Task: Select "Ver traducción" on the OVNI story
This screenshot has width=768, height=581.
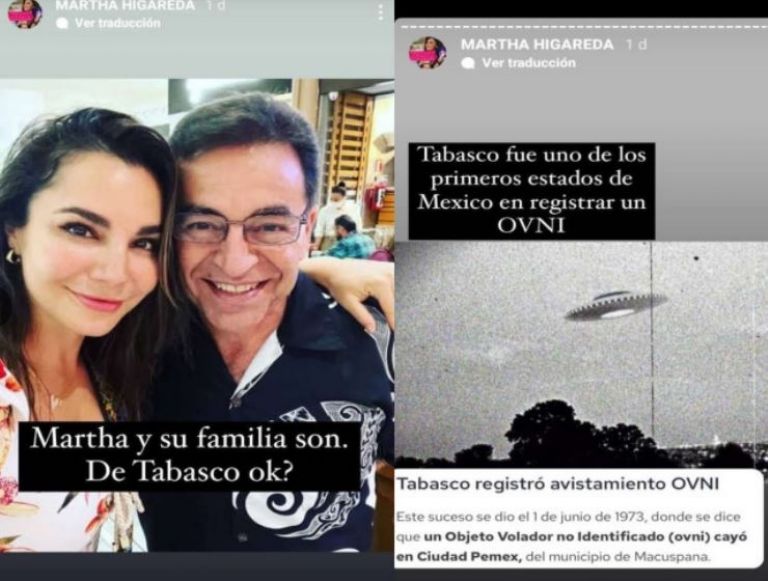Action: pos(529,63)
